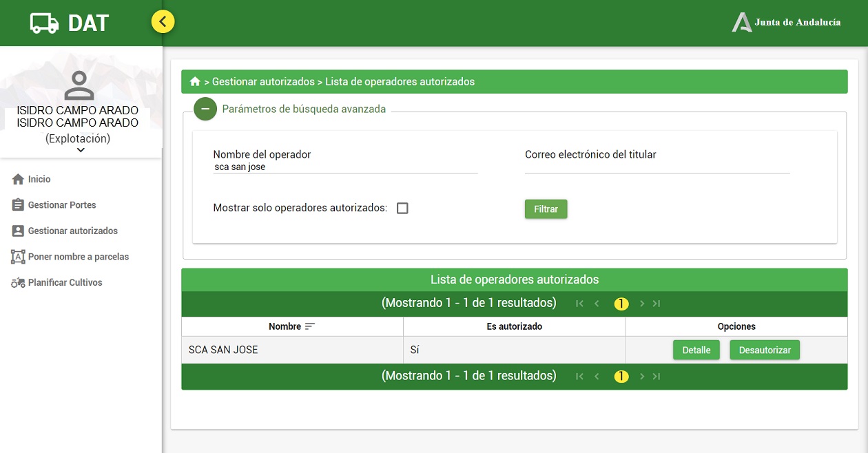Image resolution: width=868 pixels, height=453 pixels.
Task: Go to last page in top paginator
Action: [x=657, y=304]
